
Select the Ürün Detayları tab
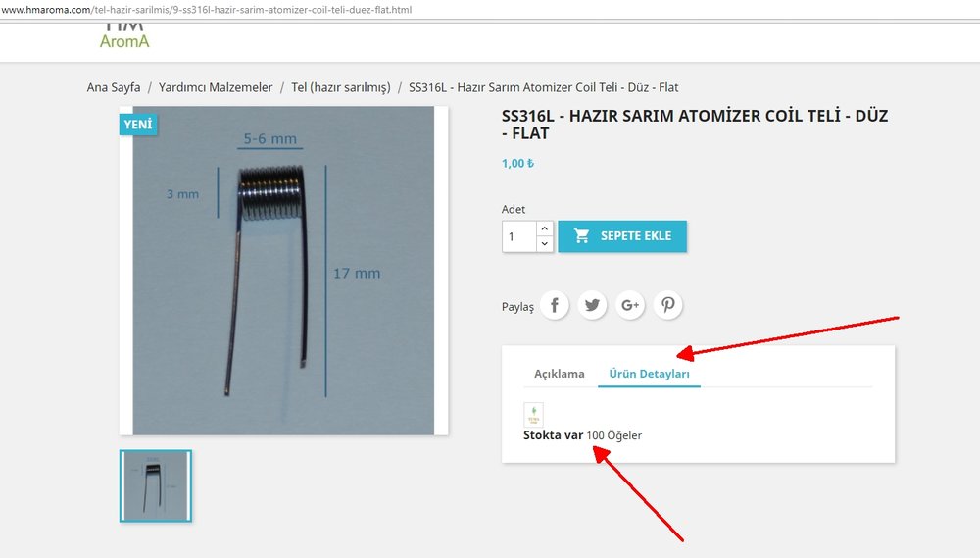(649, 374)
